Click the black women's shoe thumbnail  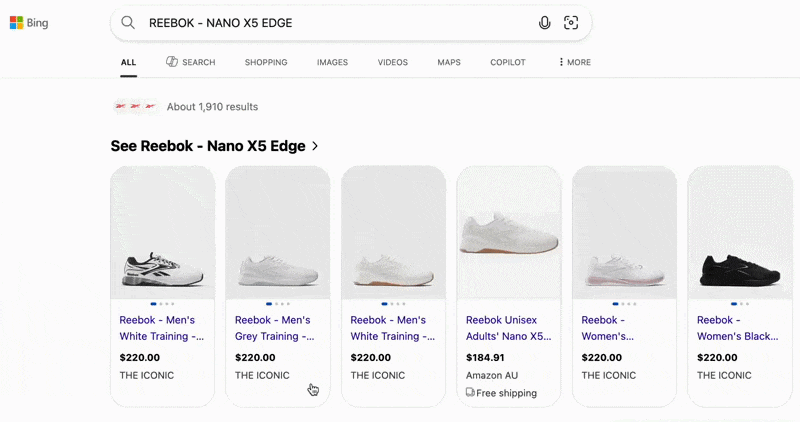click(x=740, y=232)
